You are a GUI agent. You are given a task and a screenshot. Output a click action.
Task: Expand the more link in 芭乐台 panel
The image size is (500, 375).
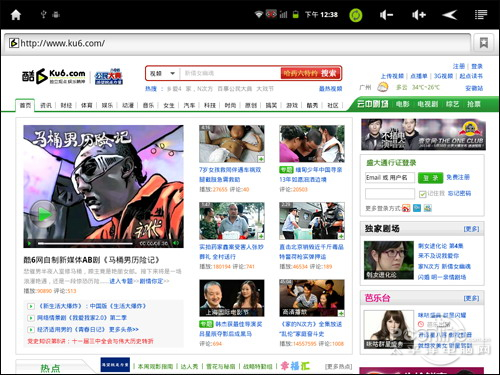[471, 298]
